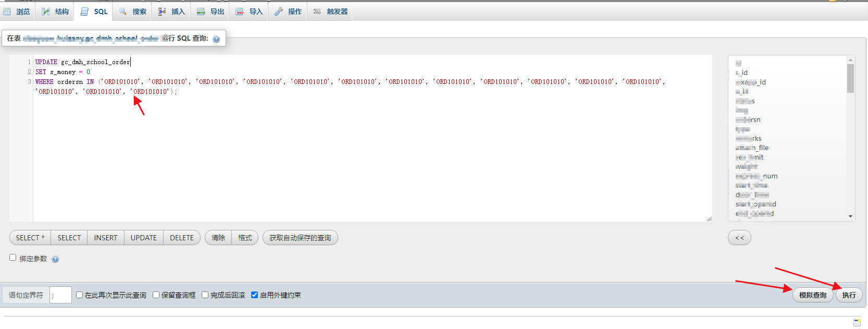This screenshot has width=868, height=329.
Task: Click the SQL query help icon
Action: 216,39
